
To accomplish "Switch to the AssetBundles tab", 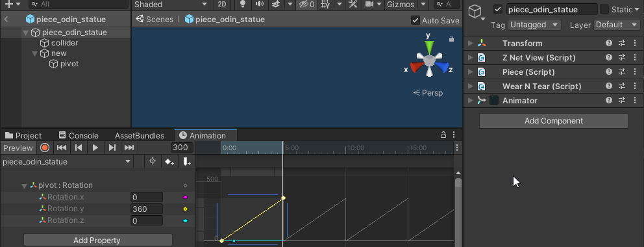I will pyautogui.click(x=140, y=136).
